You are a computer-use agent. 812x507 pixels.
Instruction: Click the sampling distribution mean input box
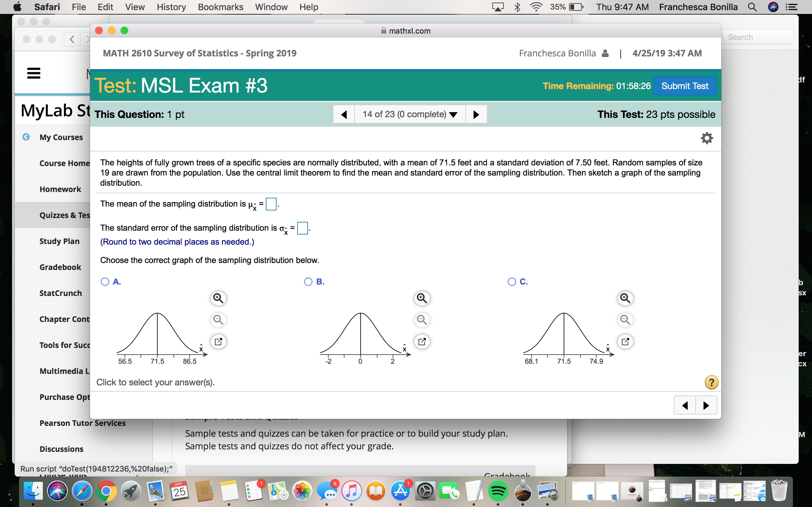click(271, 204)
